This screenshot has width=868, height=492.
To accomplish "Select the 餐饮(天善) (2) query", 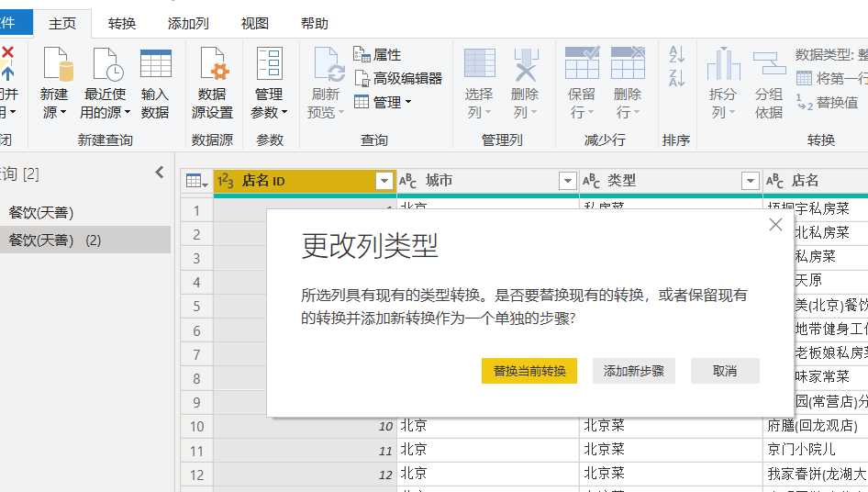I will pos(85,240).
